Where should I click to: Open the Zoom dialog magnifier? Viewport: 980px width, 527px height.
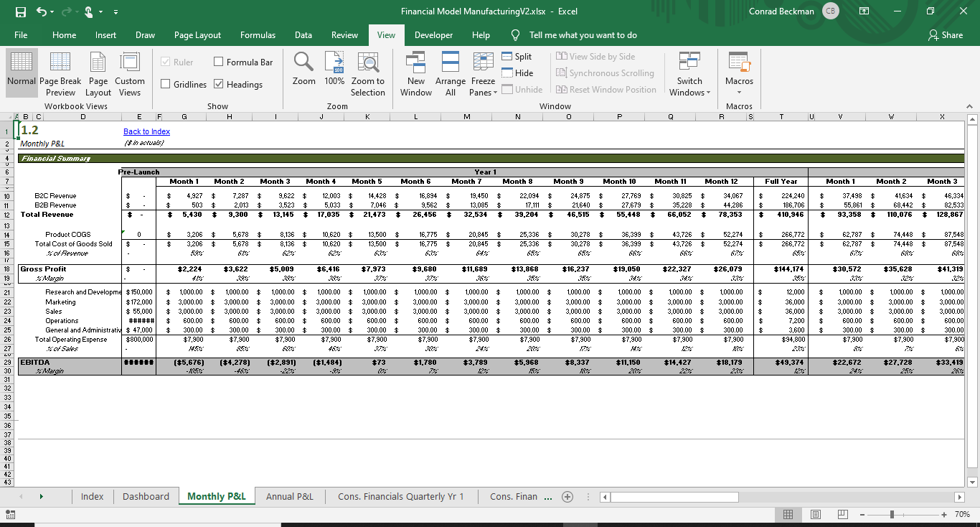coord(304,62)
